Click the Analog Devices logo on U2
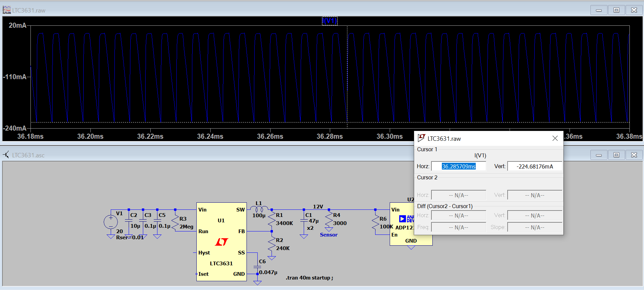Screen dimensions: 644x290 [x=406, y=219]
